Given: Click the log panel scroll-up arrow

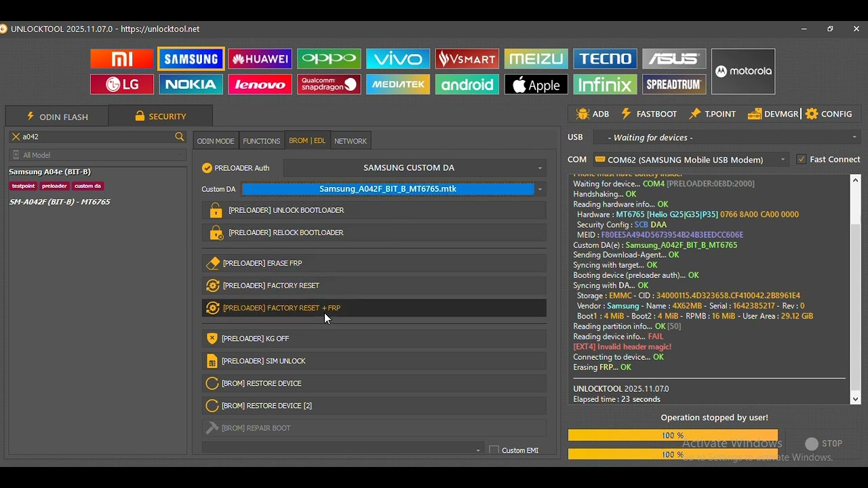Looking at the screenshot, I should click(x=856, y=180).
